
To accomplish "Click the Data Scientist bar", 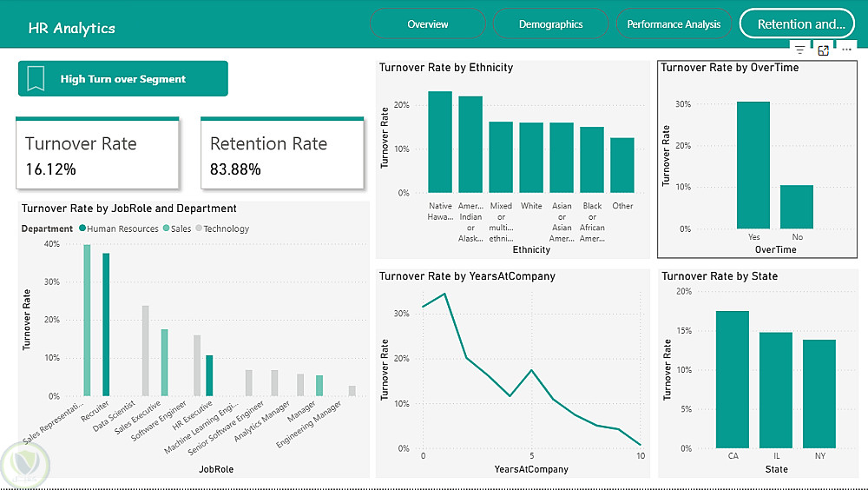I will 146,351.
